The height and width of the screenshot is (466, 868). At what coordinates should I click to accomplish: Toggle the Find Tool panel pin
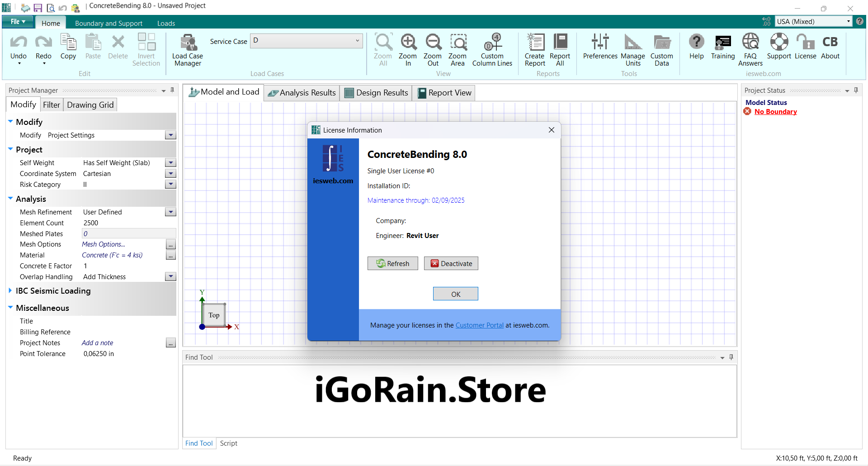click(731, 357)
